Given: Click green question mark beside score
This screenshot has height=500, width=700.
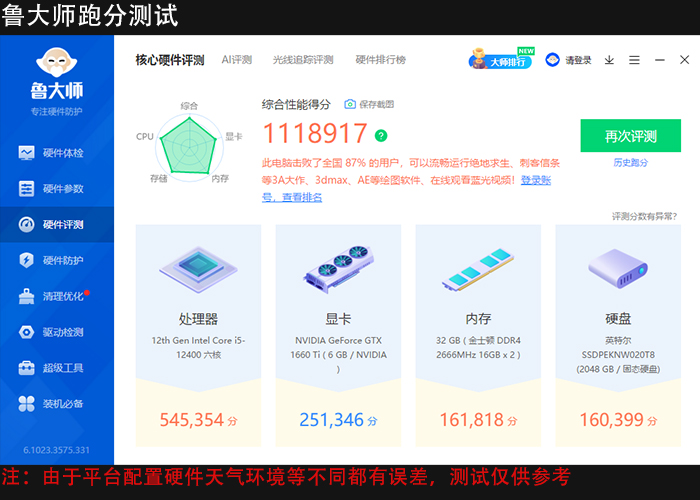Looking at the screenshot, I should (x=381, y=135).
